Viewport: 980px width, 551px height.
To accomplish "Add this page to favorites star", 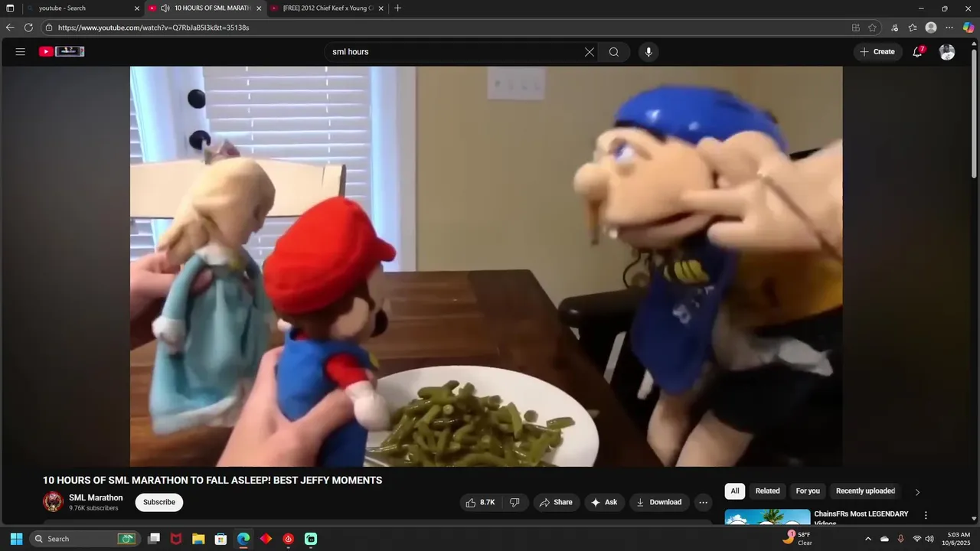I will [872, 28].
